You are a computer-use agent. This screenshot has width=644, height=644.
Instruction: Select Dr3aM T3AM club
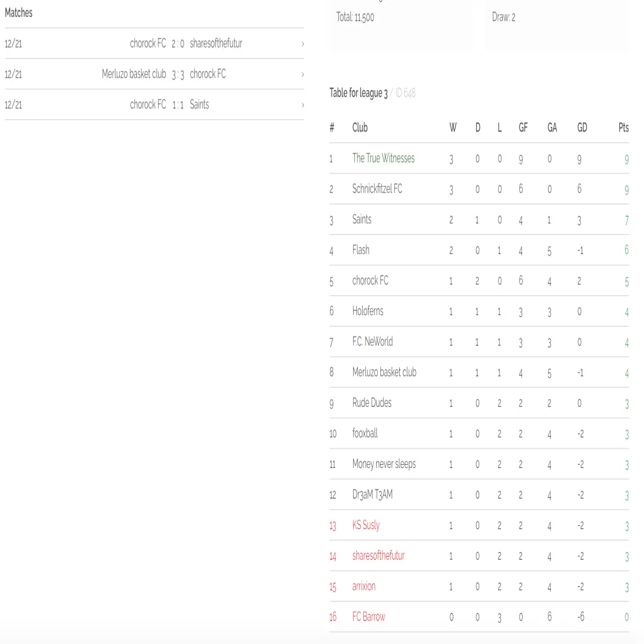click(x=372, y=495)
